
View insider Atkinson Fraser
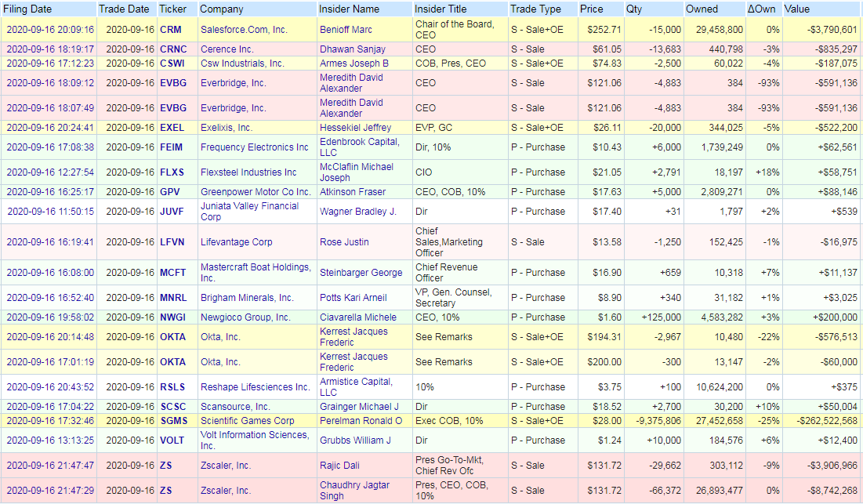click(352, 192)
